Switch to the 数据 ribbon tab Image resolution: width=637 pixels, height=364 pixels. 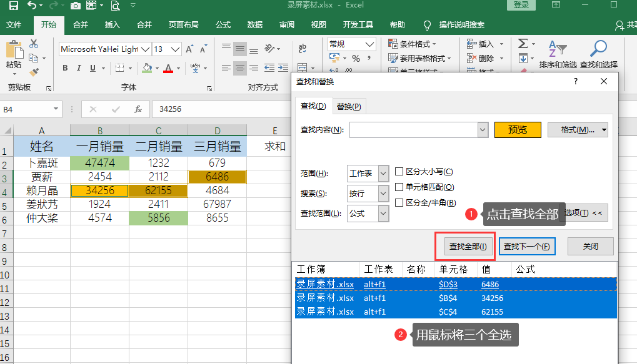(254, 25)
